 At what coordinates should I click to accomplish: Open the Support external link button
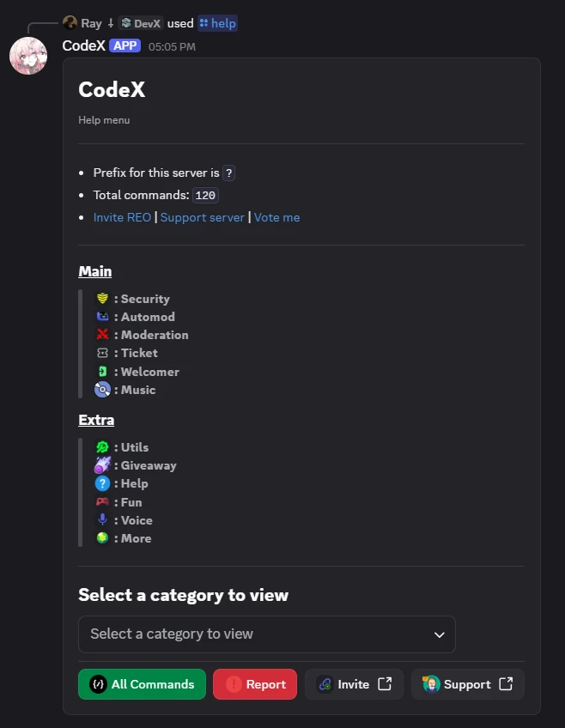pyautogui.click(x=468, y=684)
